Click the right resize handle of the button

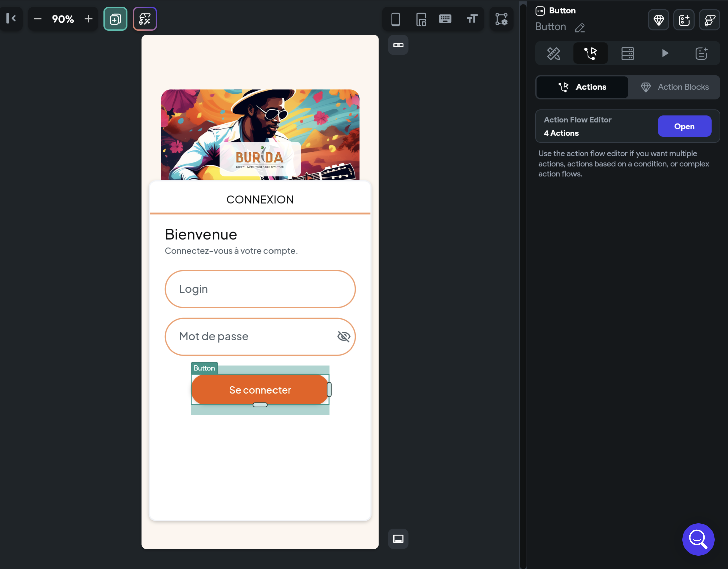[x=329, y=390]
